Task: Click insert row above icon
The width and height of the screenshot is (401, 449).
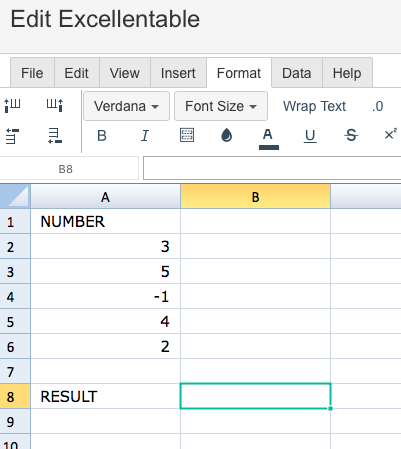Action: [13, 136]
